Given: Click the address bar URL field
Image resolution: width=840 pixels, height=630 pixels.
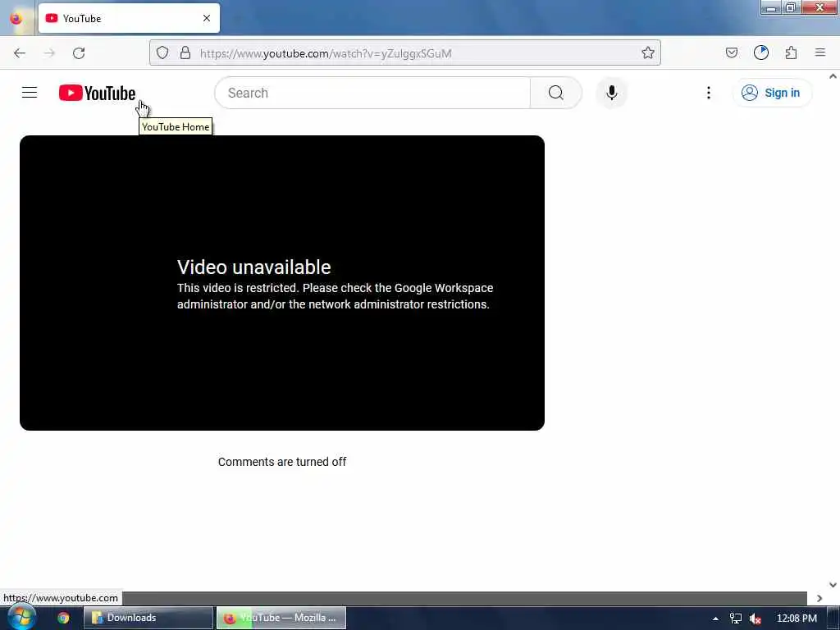Looking at the screenshot, I should [x=407, y=53].
